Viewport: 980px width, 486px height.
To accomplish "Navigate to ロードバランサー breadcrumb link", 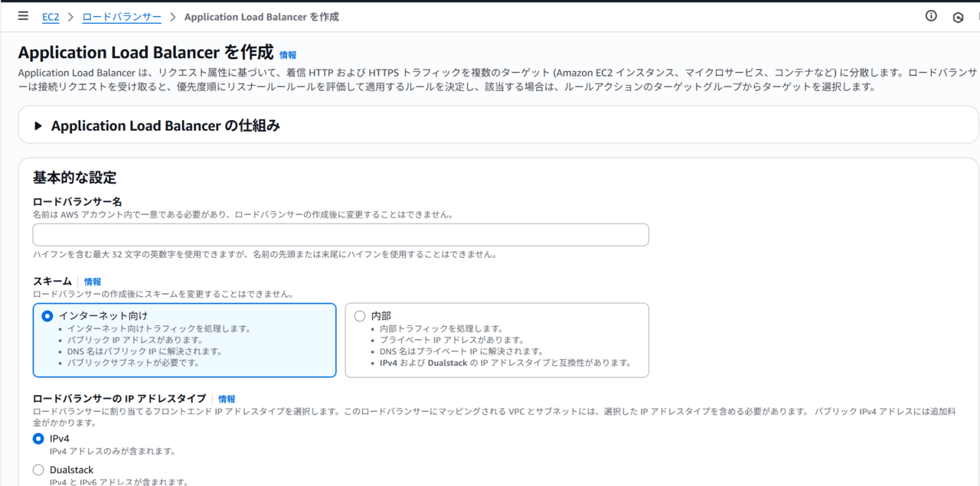I will pos(122,17).
